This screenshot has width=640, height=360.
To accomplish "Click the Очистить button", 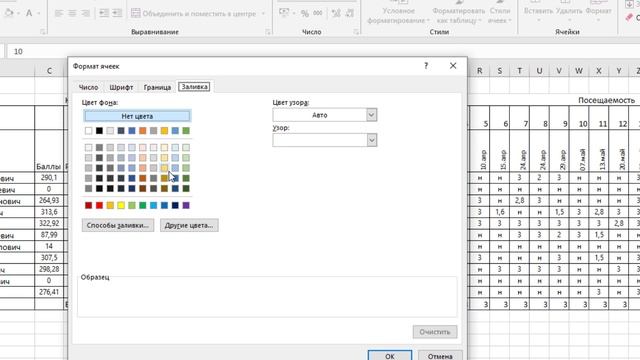I will [435, 332].
